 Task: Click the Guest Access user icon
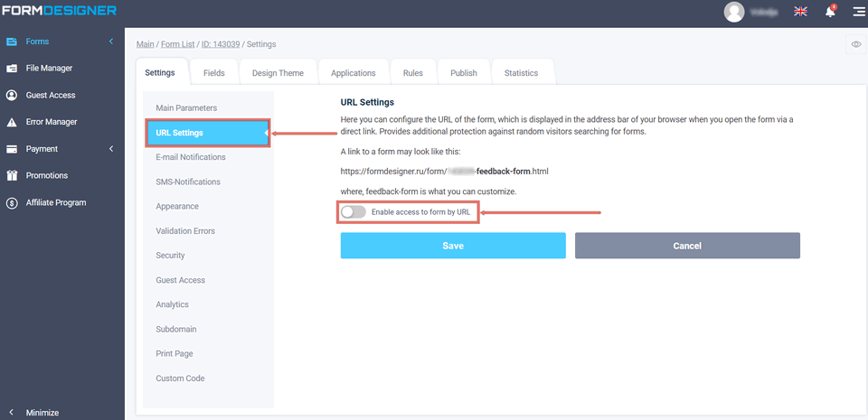tap(12, 95)
